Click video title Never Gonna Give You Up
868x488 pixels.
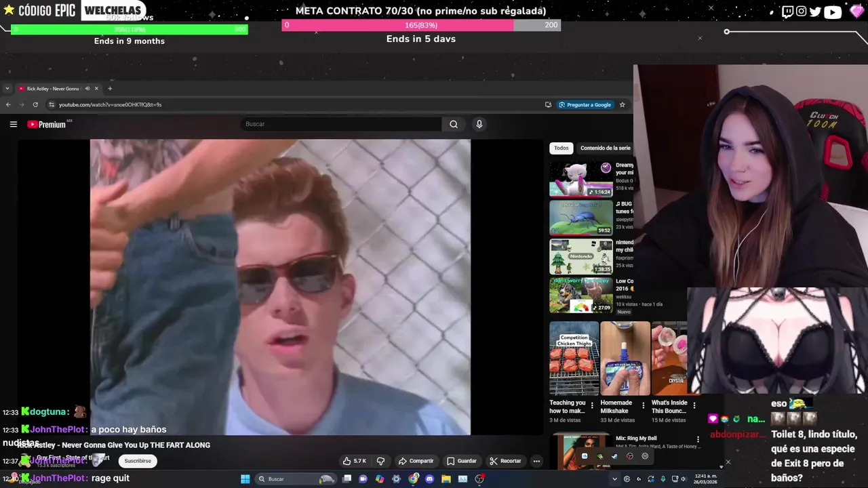click(x=114, y=445)
